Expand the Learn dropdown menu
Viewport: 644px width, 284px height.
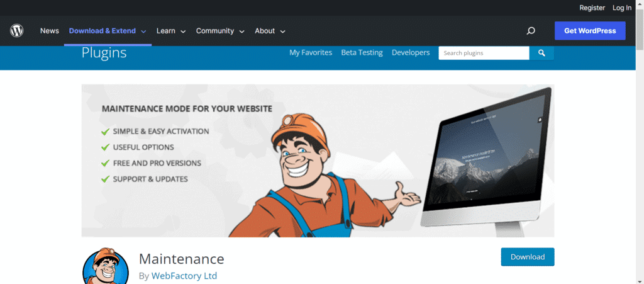tap(171, 31)
